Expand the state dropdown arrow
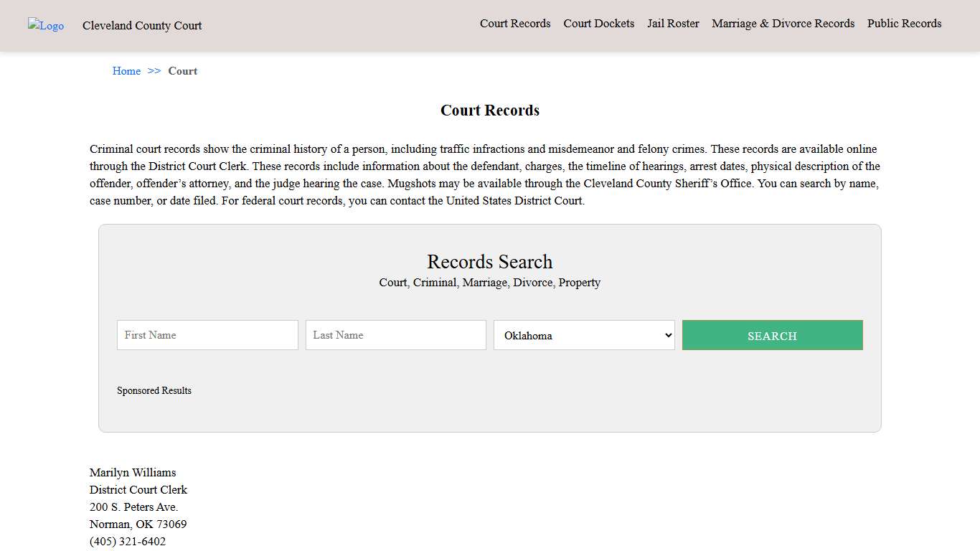 tap(666, 335)
